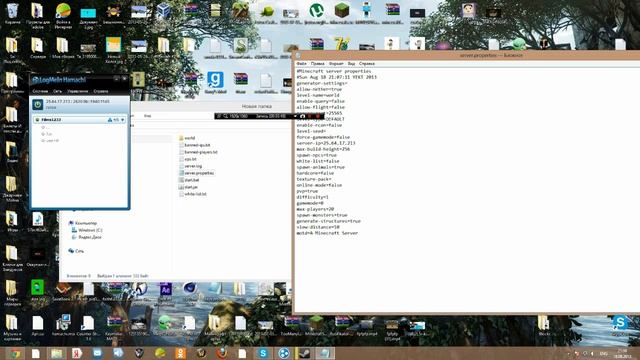Select start.jar file in Explorer
The width and height of the screenshot is (640, 360).
(188, 187)
